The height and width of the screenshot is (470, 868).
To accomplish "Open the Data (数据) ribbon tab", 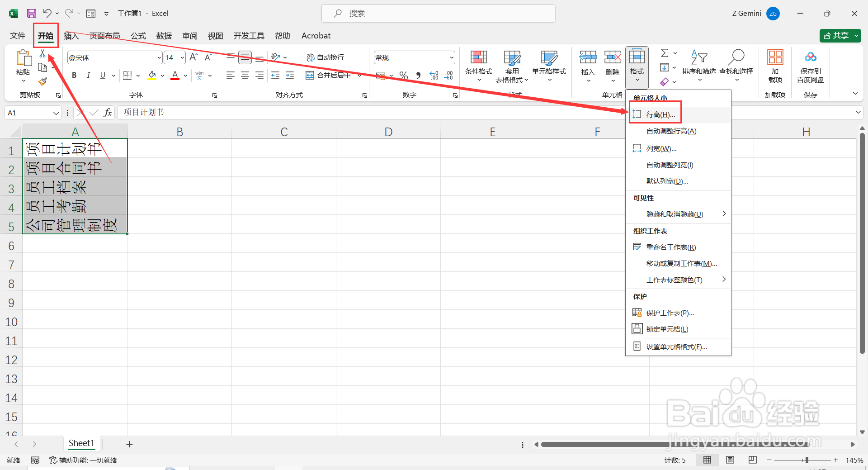I will [164, 36].
